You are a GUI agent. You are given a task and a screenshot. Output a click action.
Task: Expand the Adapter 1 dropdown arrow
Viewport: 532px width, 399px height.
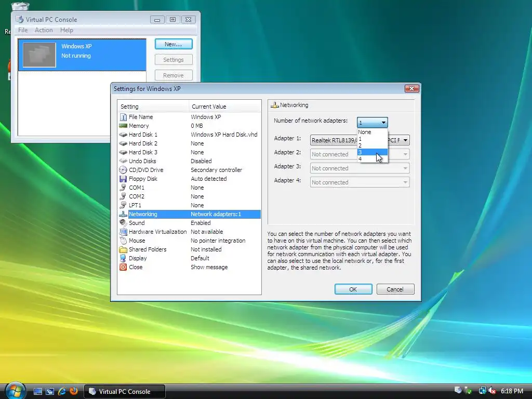pyautogui.click(x=405, y=140)
